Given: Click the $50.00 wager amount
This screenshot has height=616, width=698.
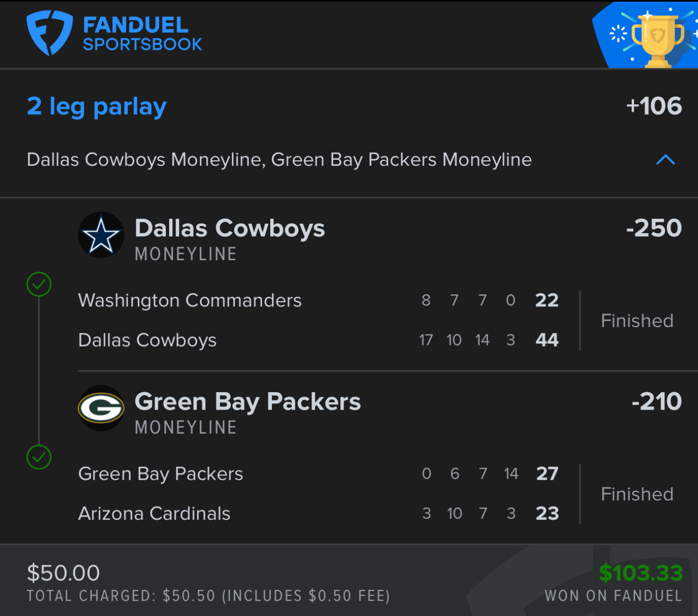Looking at the screenshot, I should tap(64, 573).
